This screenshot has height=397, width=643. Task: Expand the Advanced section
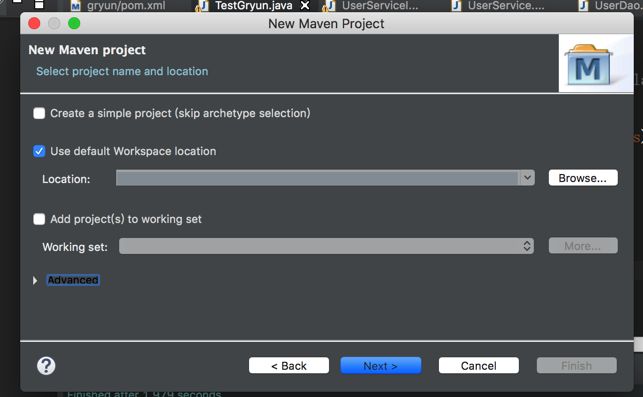(x=35, y=281)
